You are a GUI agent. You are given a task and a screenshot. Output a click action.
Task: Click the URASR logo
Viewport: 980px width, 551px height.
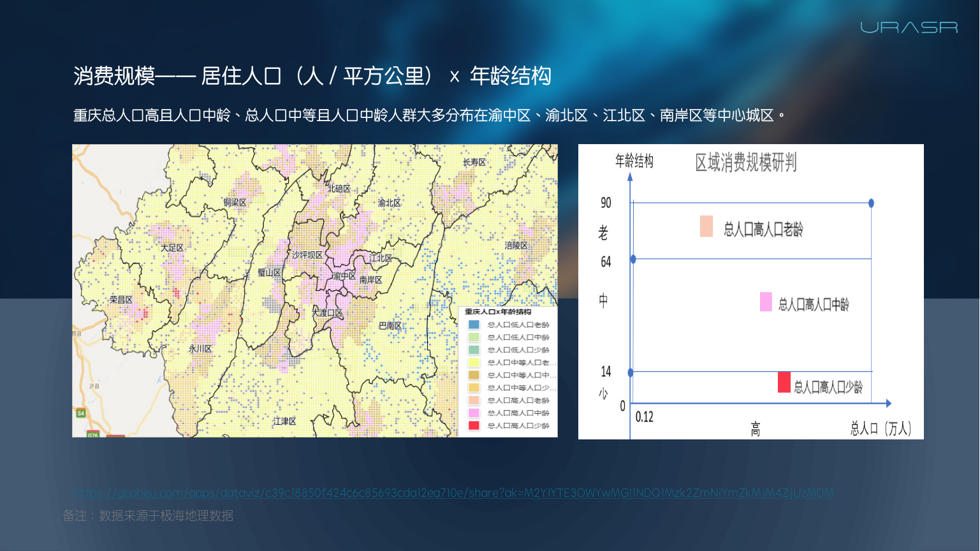tap(909, 27)
